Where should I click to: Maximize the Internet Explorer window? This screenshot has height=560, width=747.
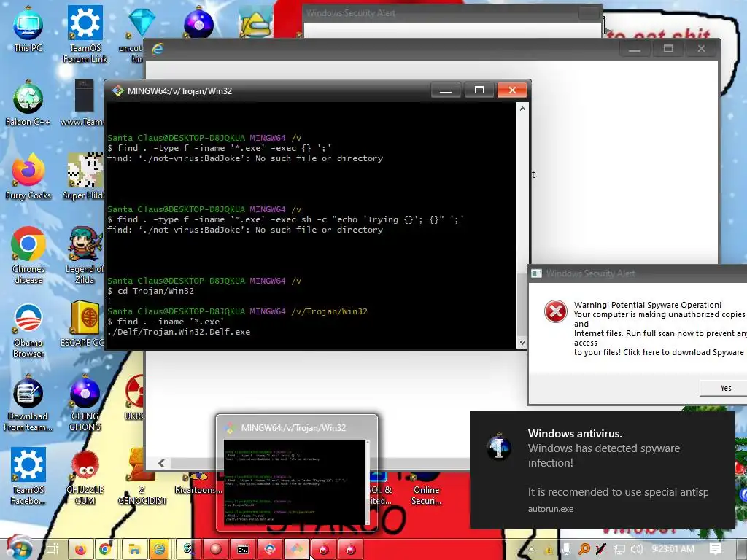[x=668, y=49]
